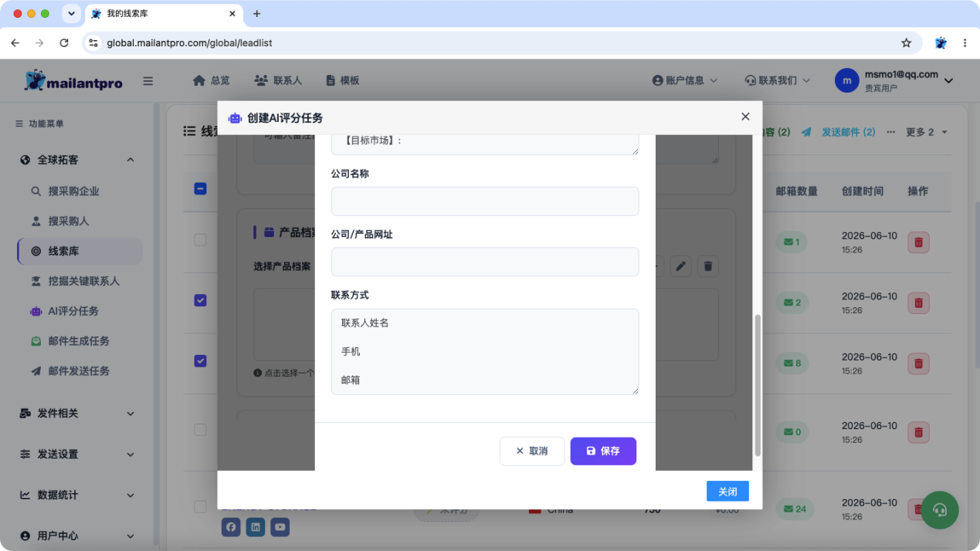
Task: Open the green headset support chat button
Action: [x=940, y=510]
